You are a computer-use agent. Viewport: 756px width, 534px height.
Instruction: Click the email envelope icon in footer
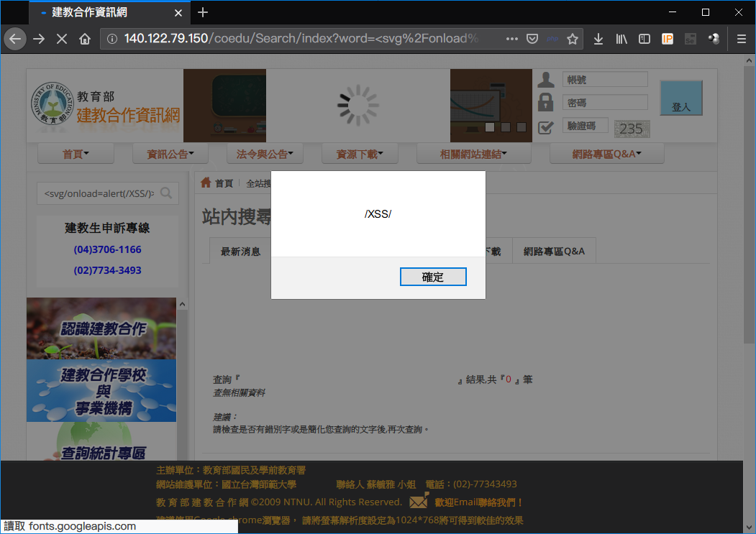(419, 501)
